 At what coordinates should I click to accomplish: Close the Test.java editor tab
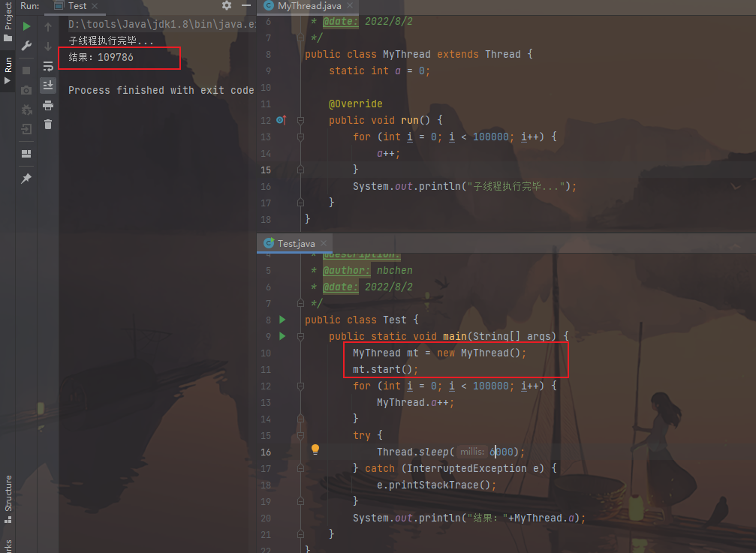[324, 244]
